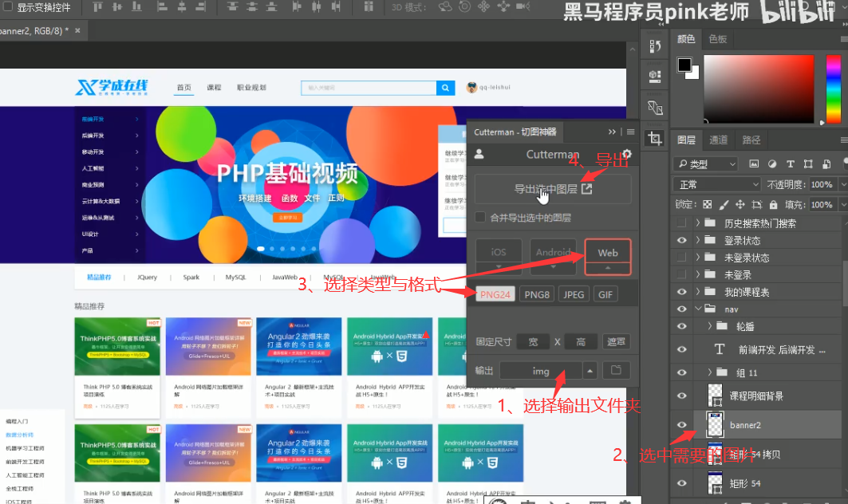Click the distribute vertical centers icon
848x504 pixels.
coord(251,7)
